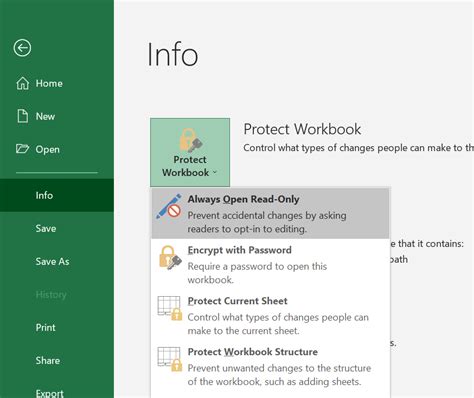Click the Home house icon
The height and width of the screenshot is (398, 474).
point(23,83)
